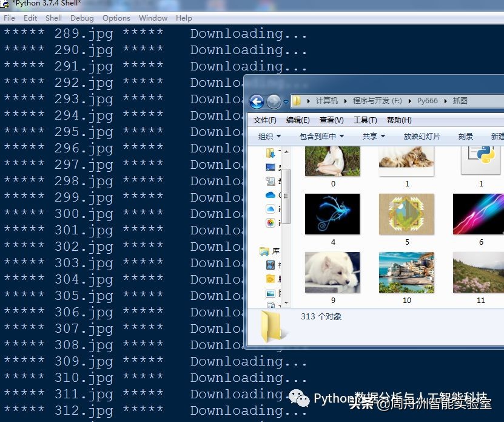Image resolution: width=504 pixels, height=422 pixels.
Task: Open the 组织 (Organize) dropdown
Action: pyautogui.click(x=267, y=136)
